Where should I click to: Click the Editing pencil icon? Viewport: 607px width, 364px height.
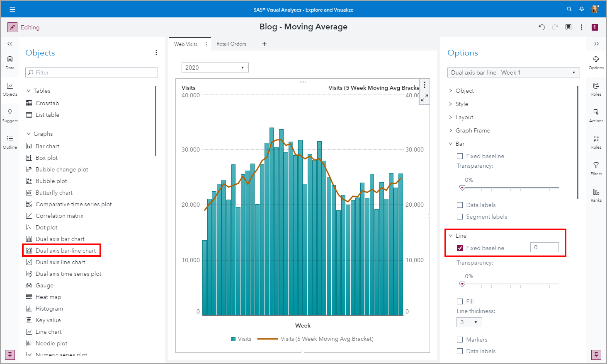12,27
